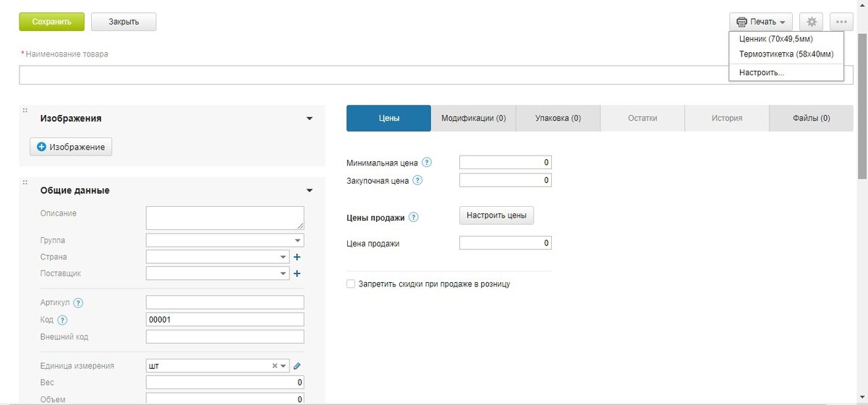Select Термоэтикетка (58x40мм) print option

point(786,54)
